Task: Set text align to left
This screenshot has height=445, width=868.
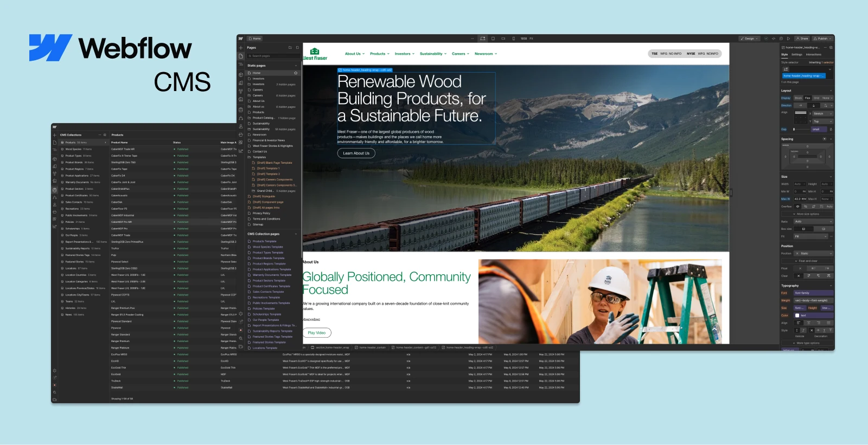Action: click(799, 323)
